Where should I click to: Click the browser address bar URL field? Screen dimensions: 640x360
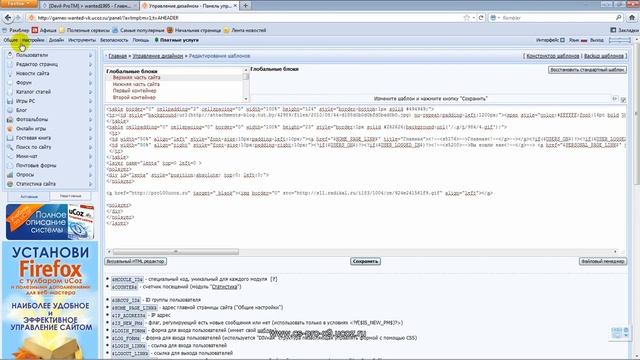coord(245,18)
